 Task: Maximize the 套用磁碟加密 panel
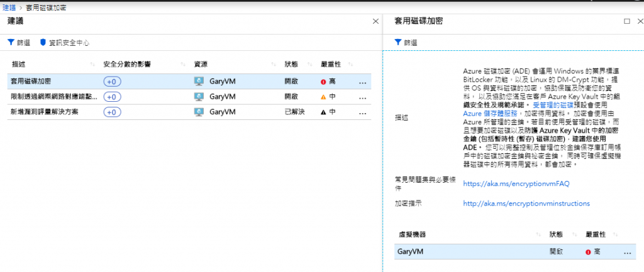[627, 21]
